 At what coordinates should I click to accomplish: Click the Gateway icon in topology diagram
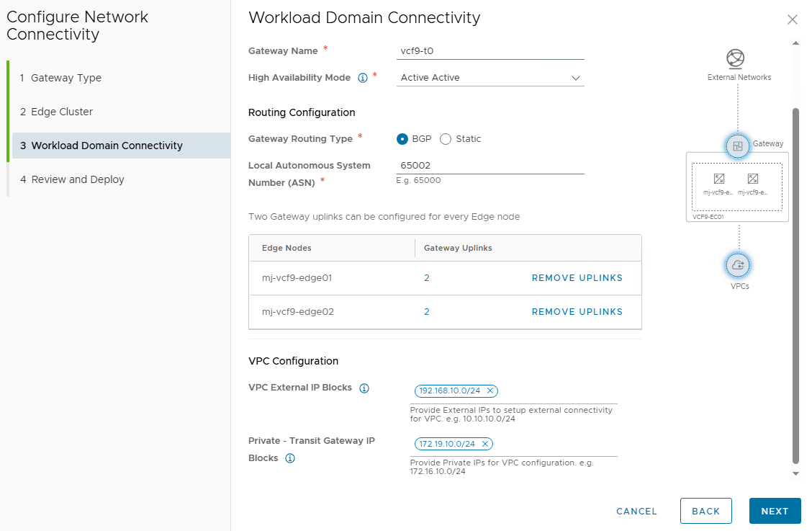tap(737, 146)
